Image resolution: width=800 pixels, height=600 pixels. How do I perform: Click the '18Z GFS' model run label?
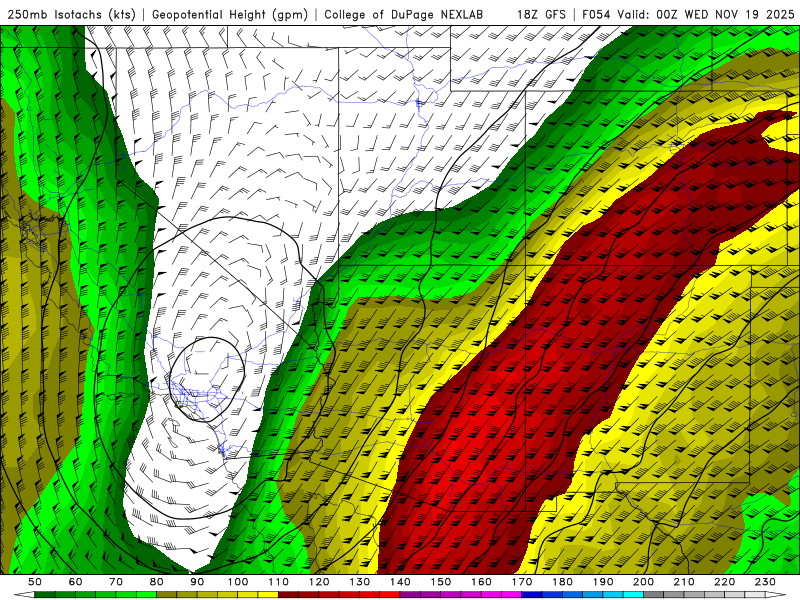[x=541, y=14]
